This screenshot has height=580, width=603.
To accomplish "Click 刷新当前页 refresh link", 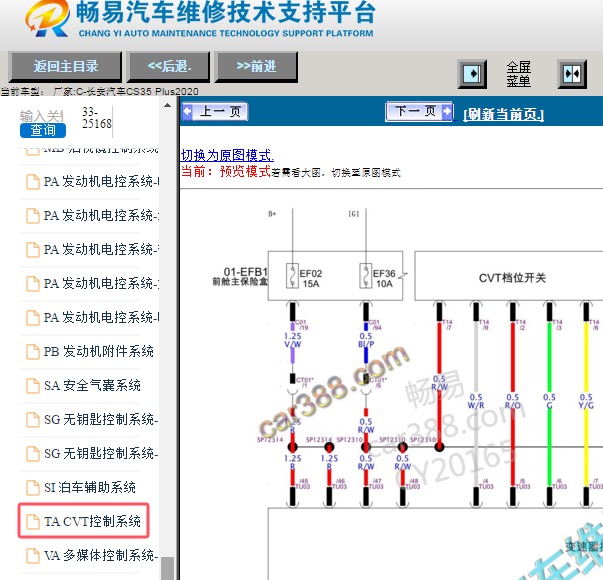I will point(503,114).
